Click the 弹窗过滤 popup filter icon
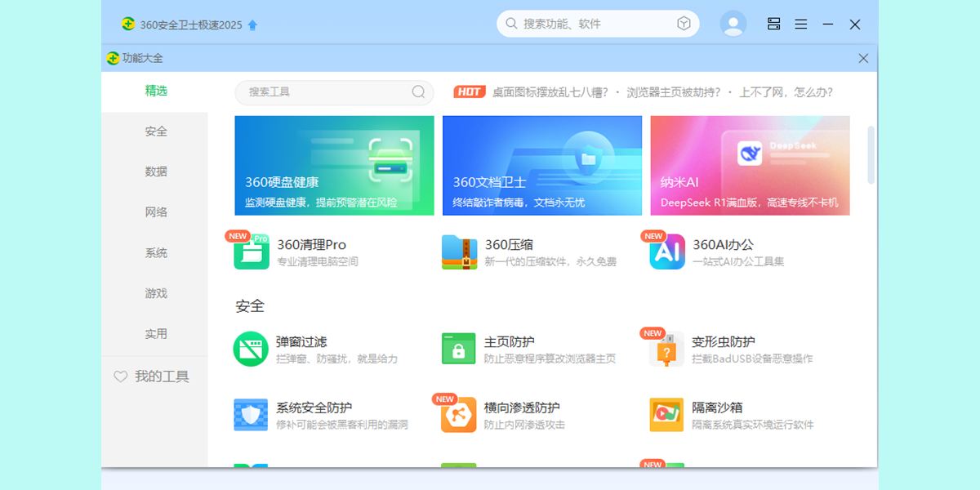The width and height of the screenshot is (980, 490). (251, 349)
